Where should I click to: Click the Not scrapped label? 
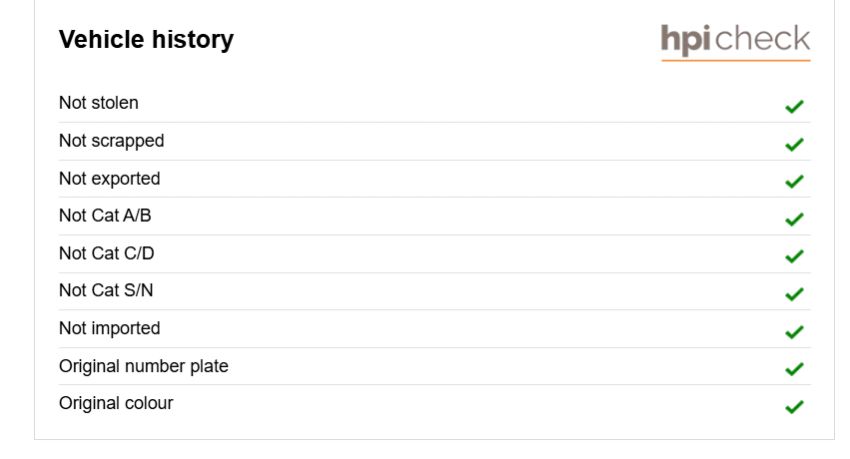(x=112, y=141)
